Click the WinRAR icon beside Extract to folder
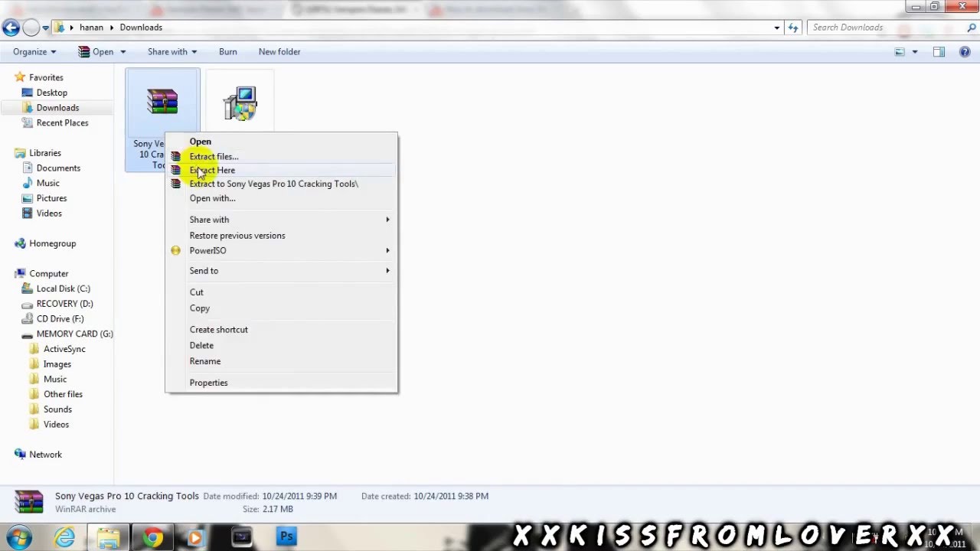The image size is (980, 551). (x=176, y=184)
